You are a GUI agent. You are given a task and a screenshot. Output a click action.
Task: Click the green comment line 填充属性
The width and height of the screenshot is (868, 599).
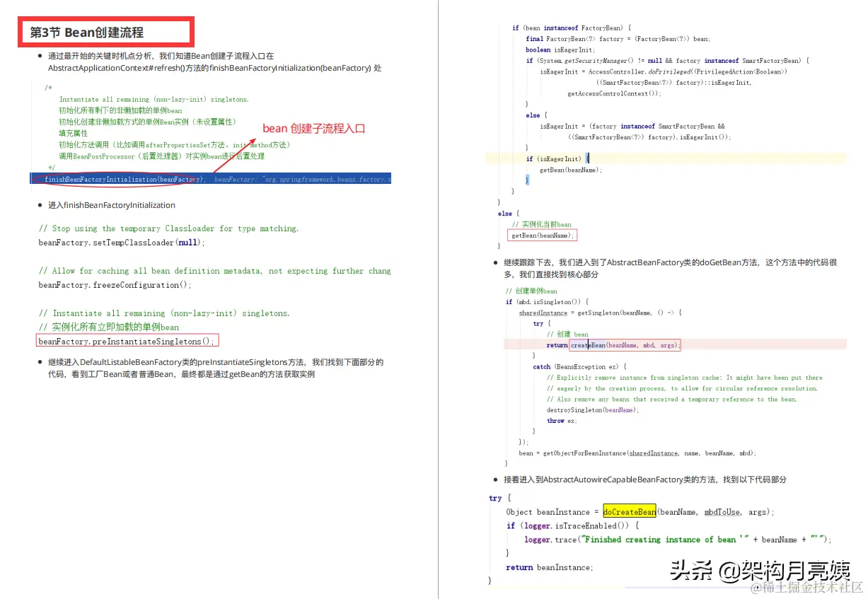74,133
